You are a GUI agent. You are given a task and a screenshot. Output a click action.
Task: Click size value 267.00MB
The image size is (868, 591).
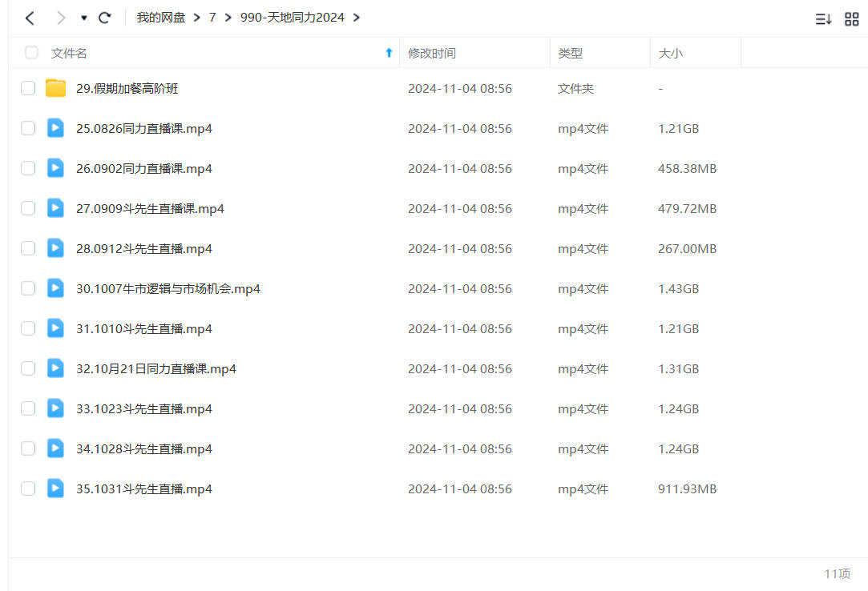point(687,248)
